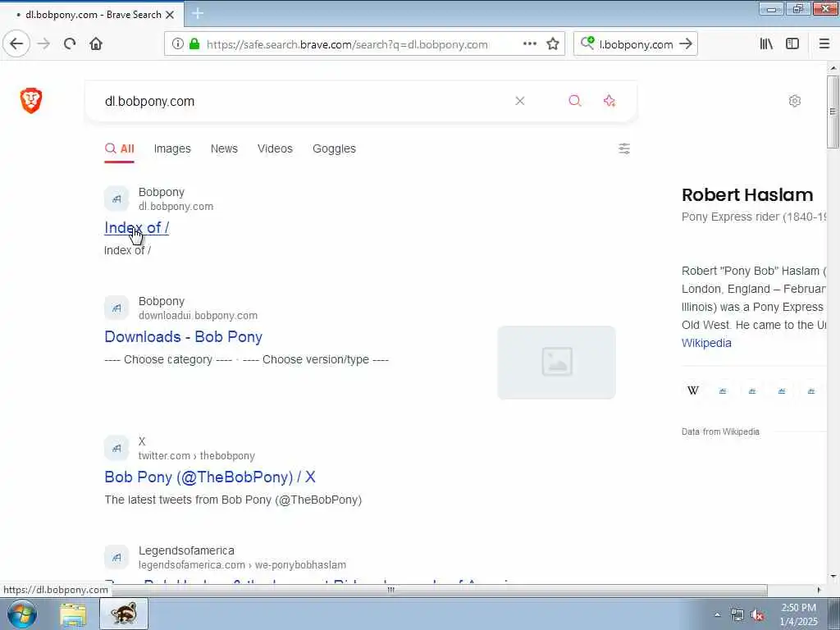
Task: Open the browser hamburger menu
Action: pyautogui.click(x=824, y=44)
